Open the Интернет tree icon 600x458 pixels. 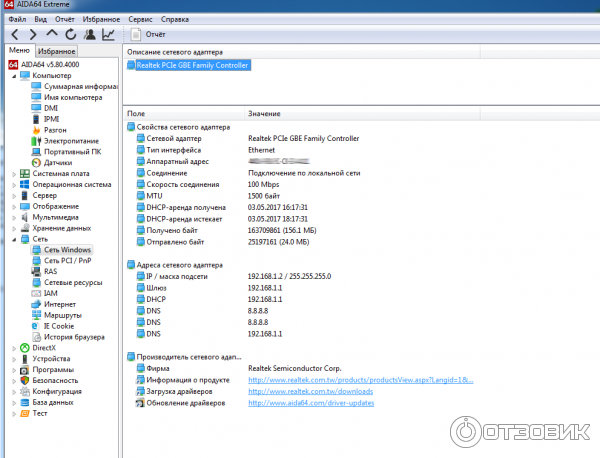[36, 304]
